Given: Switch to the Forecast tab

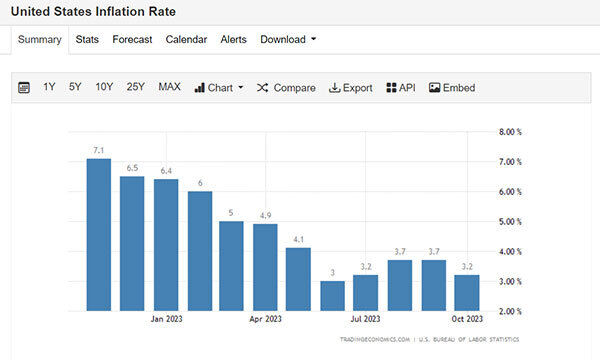Looking at the screenshot, I should coord(132,39).
